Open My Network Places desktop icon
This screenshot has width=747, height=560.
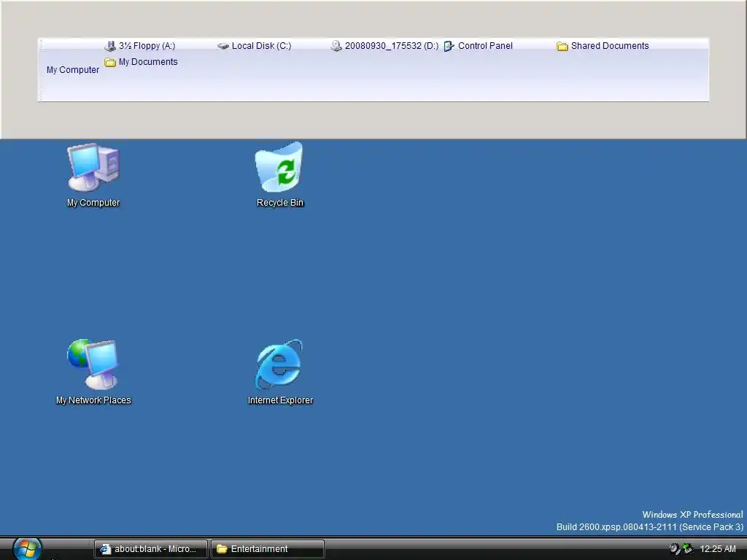coord(93,372)
